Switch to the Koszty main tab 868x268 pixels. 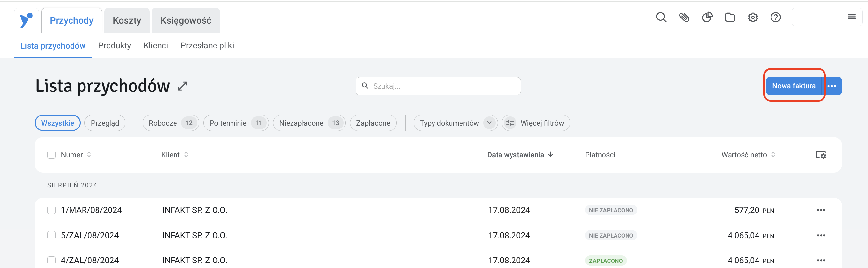point(127,20)
